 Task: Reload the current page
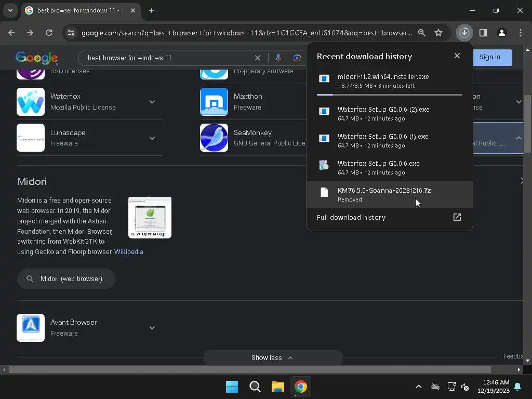(x=49, y=33)
